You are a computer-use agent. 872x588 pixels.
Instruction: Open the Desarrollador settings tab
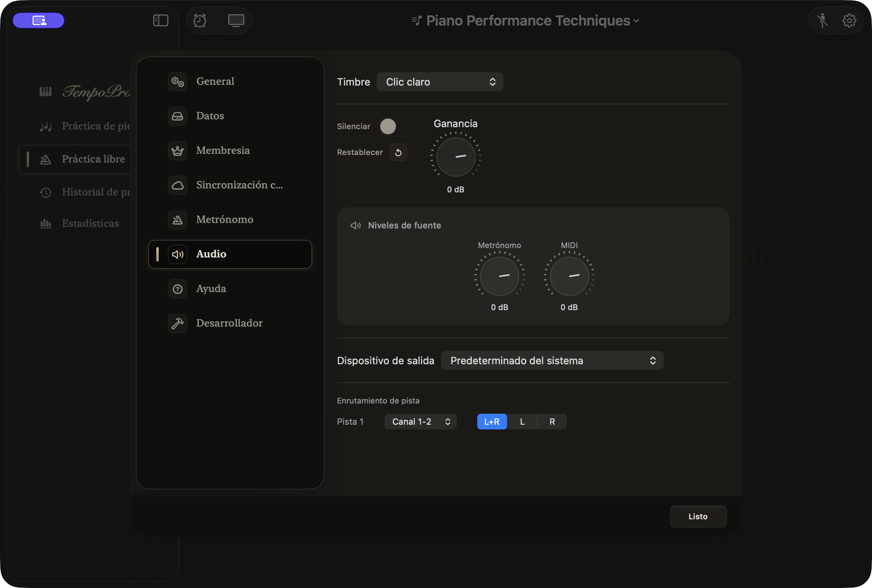(230, 323)
